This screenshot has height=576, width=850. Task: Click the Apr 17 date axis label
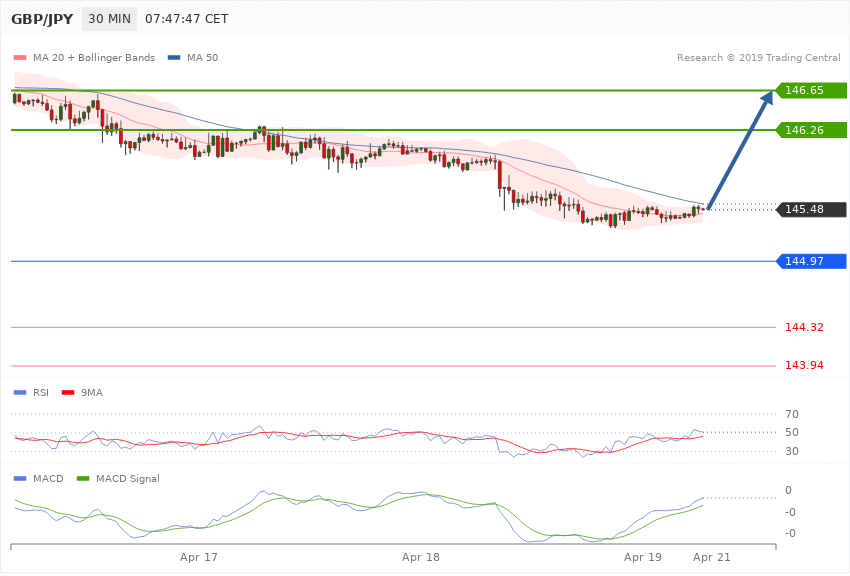[x=199, y=558]
